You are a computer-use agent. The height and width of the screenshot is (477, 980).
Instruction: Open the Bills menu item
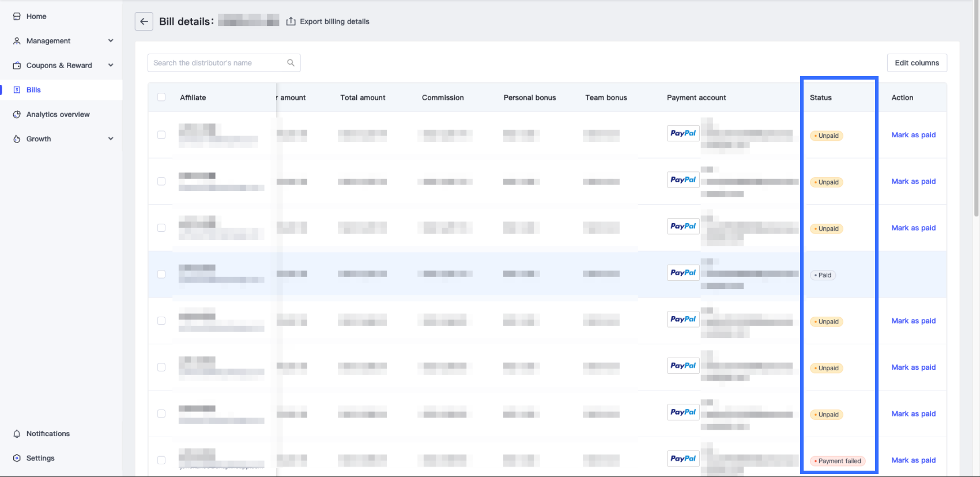[x=33, y=90]
